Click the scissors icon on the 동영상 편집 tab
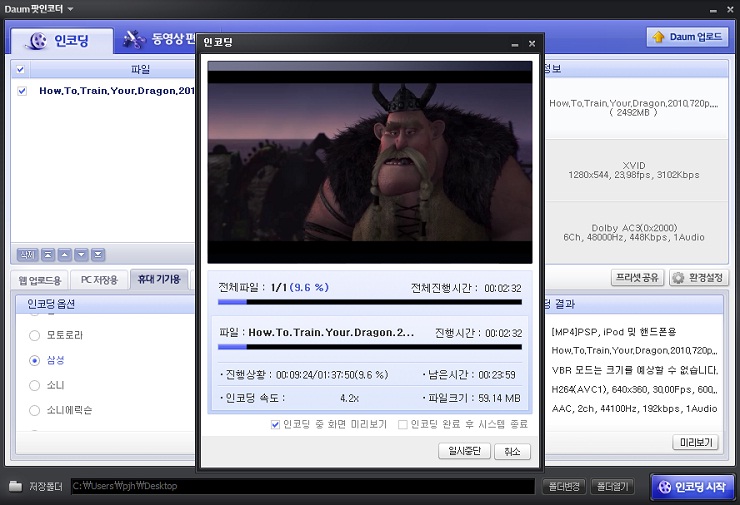This screenshot has height=505, width=740. 134,39
